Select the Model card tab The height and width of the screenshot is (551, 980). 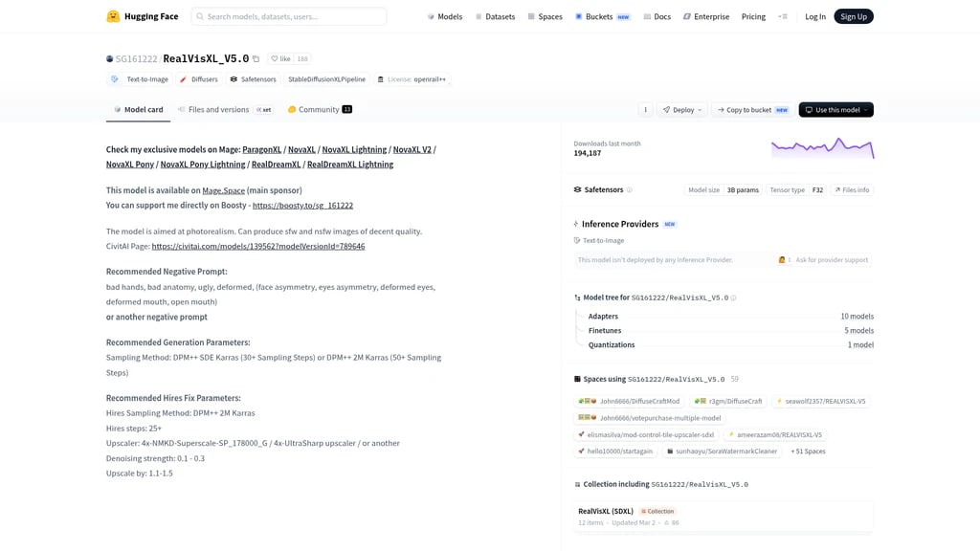click(x=138, y=109)
